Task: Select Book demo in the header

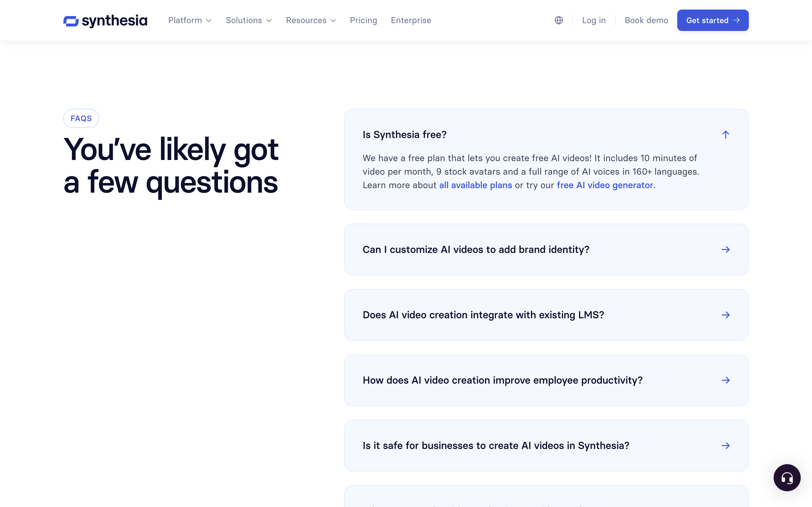Action: 646,21
